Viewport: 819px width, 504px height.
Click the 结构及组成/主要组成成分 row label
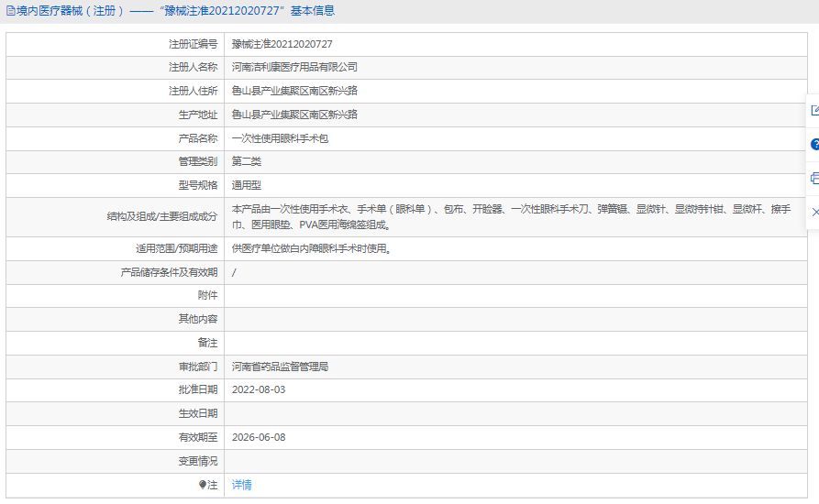tap(161, 217)
